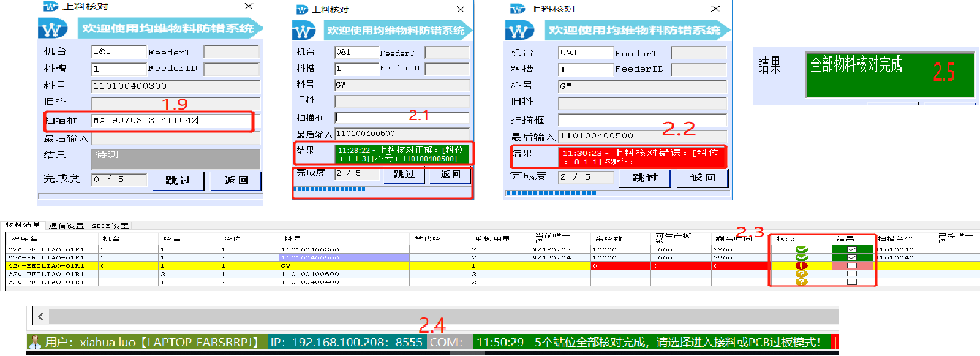Select the 物料清单 tab

(x=23, y=225)
